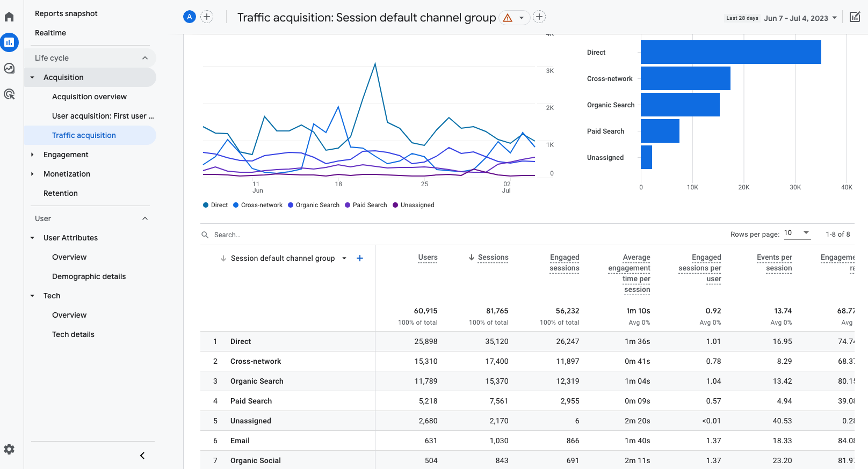Open the Home icon in left rail

click(9, 17)
